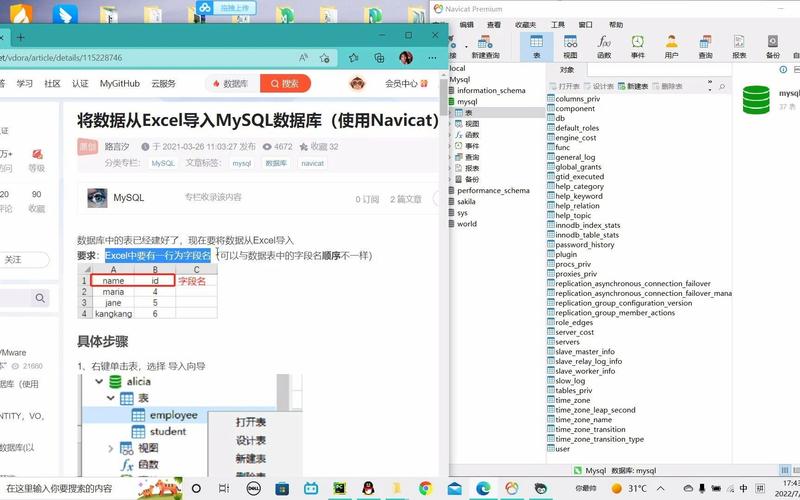Viewport: 800px width, 500px height.
Task: Toggle the 中 input method indicator in the system tray
Action: tap(743, 488)
